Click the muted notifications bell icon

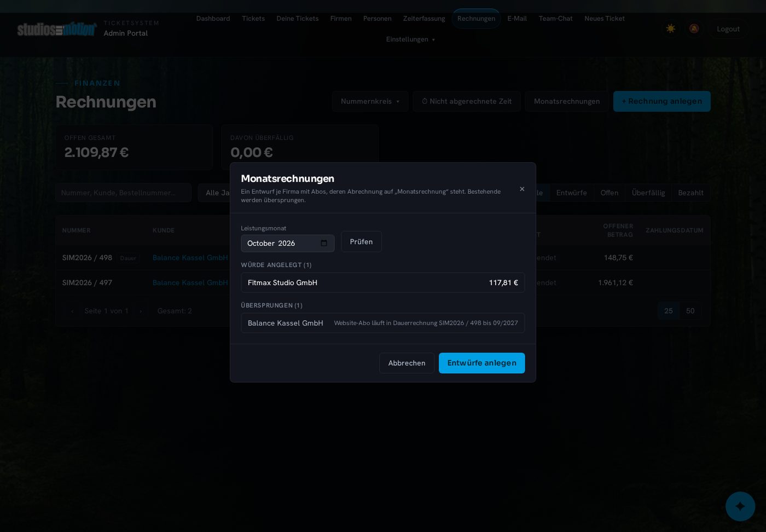(x=694, y=28)
